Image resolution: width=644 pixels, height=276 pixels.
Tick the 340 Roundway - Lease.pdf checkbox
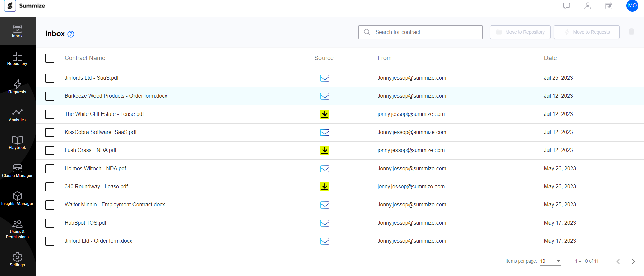coord(50,187)
